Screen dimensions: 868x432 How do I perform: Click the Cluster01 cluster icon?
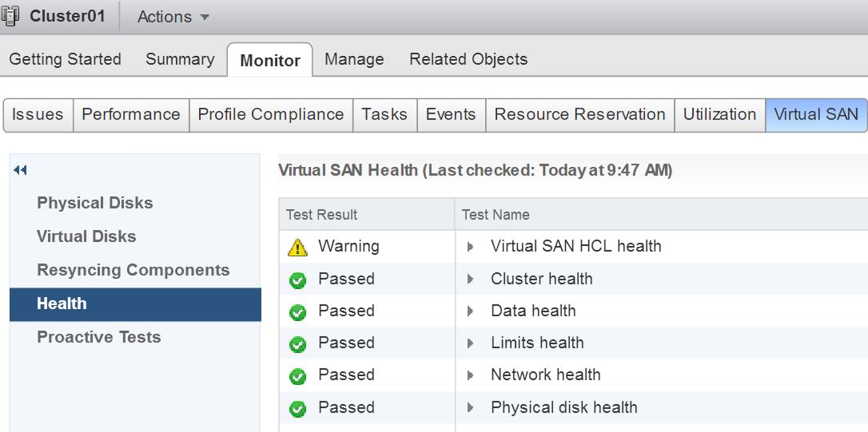pyautogui.click(x=10, y=17)
